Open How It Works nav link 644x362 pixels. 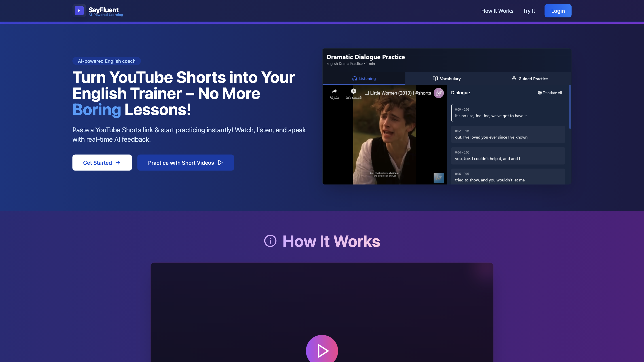[497, 11]
